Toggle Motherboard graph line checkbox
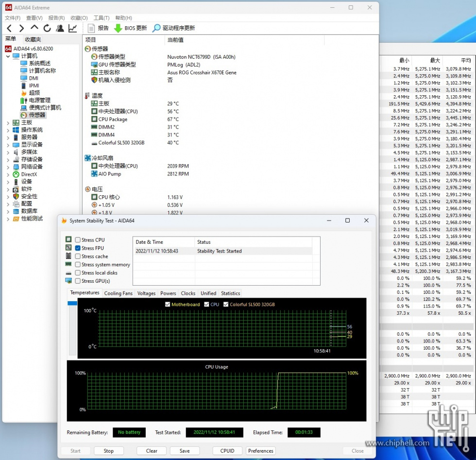476x460 pixels. [168, 304]
